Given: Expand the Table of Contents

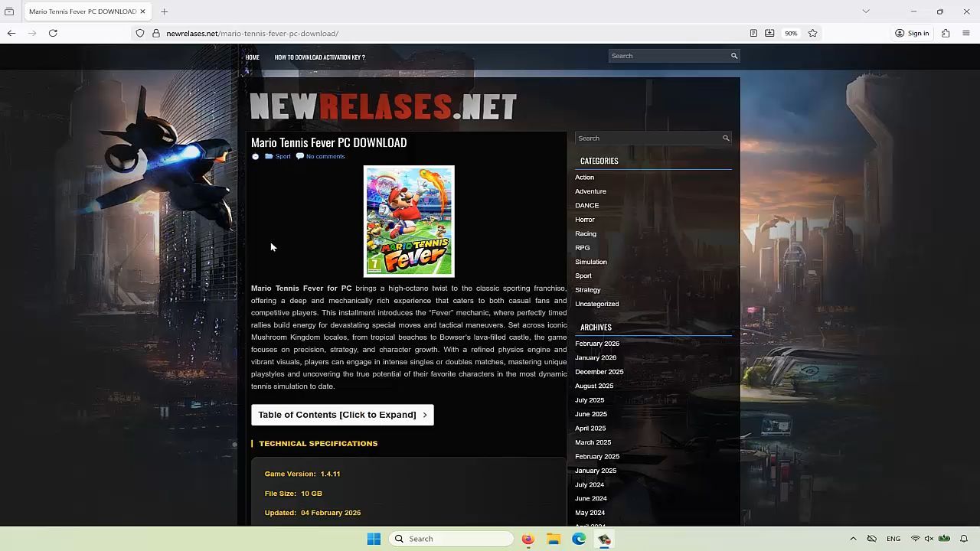Looking at the screenshot, I should coord(342,415).
